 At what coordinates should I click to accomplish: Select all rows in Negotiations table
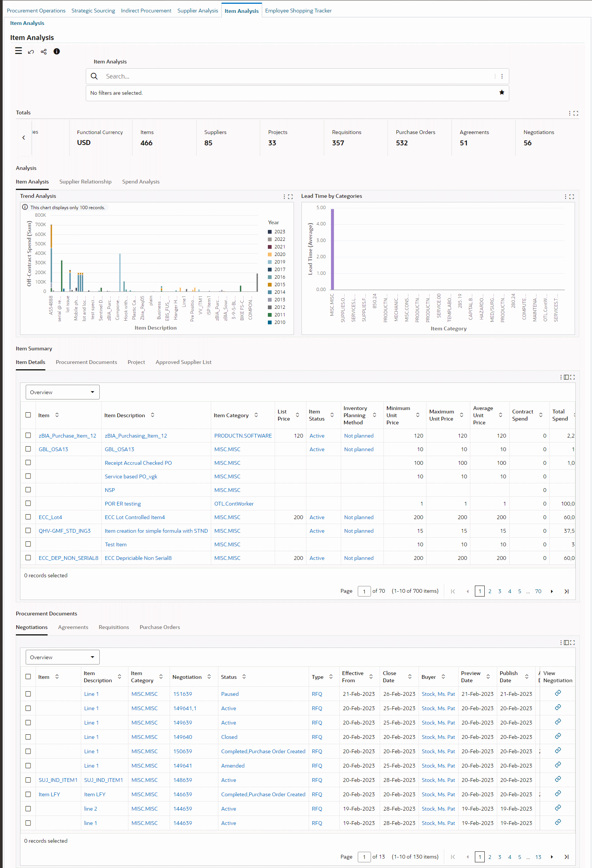tap(28, 677)
